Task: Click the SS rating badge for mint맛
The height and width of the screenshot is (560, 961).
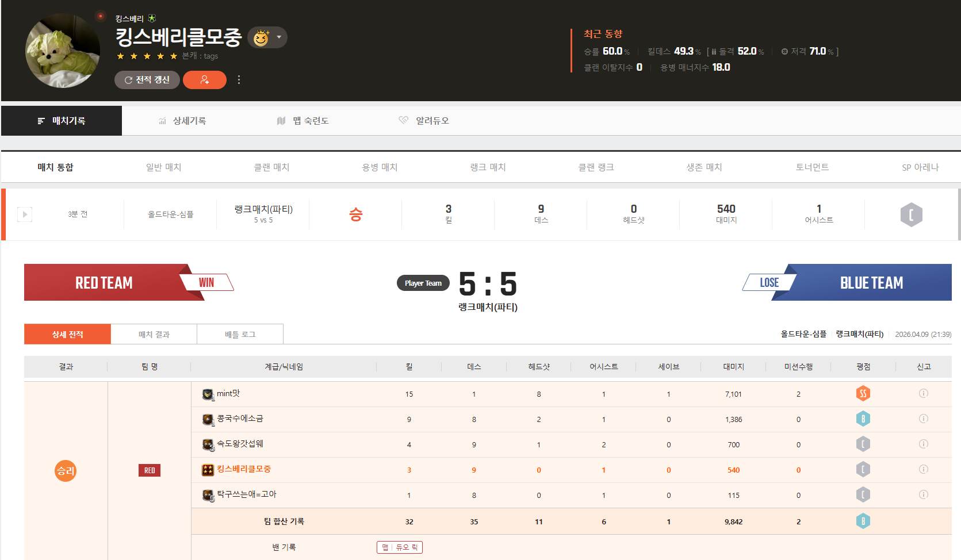Action: tap(863, 393)
